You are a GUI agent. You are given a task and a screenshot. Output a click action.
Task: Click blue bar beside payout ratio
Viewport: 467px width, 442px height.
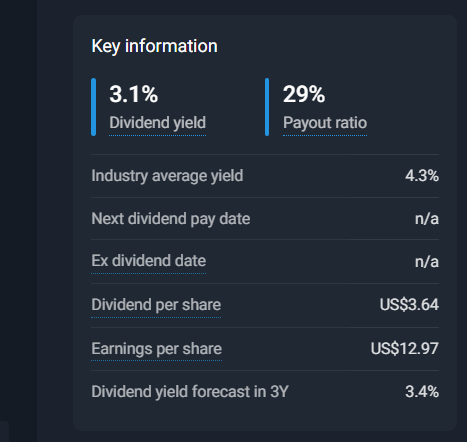coord(267,107)
